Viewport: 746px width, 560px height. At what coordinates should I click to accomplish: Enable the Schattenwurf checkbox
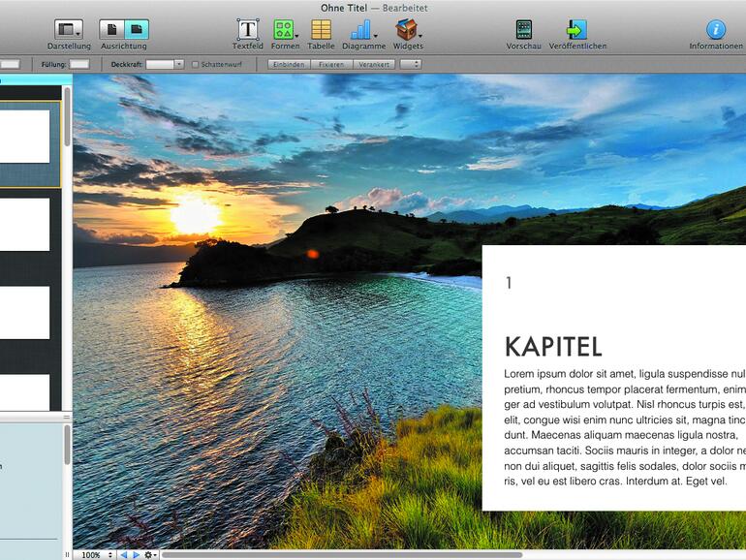pyautogui.click(x=195, y=64)
